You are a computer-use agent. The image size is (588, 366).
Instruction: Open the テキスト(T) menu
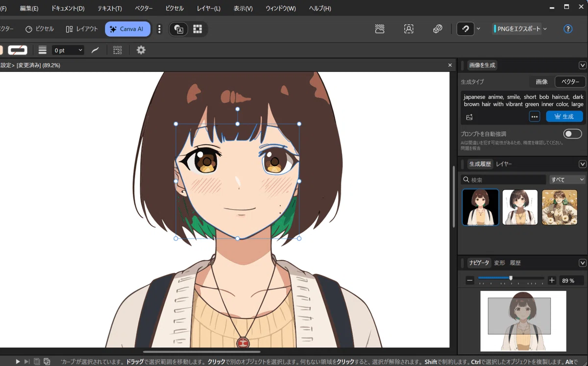click(110, 8)
